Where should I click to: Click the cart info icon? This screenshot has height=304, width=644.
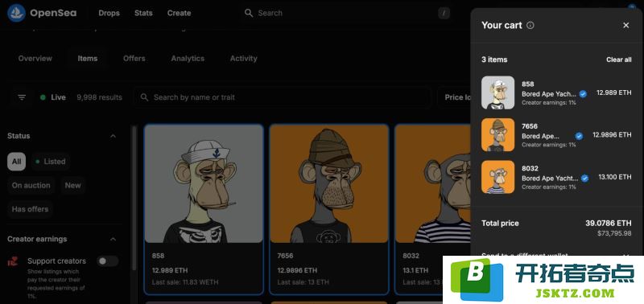pos(530,26)
